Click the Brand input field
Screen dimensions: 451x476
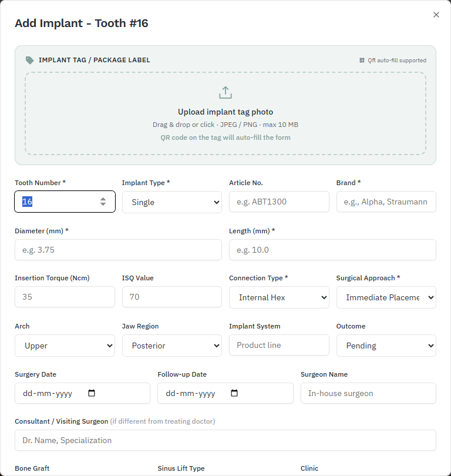pos(386,202)
